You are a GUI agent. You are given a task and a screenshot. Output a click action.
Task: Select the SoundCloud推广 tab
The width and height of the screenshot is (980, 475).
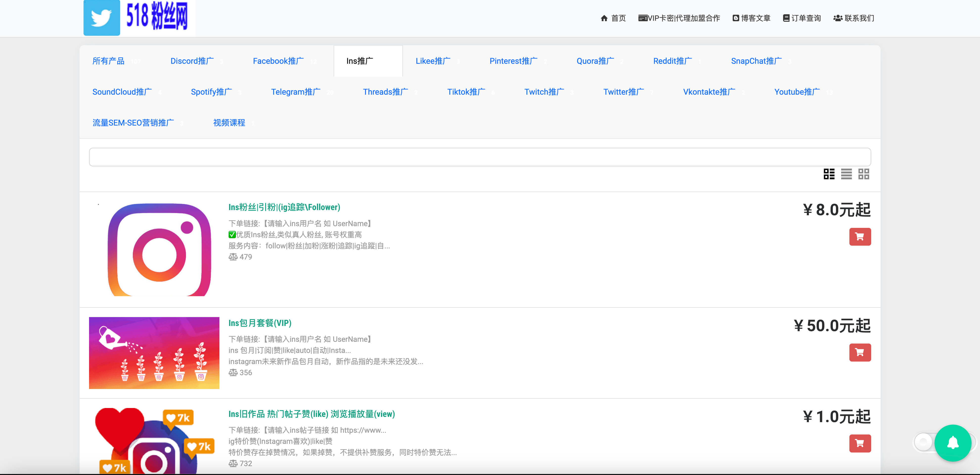coord(127,92)
